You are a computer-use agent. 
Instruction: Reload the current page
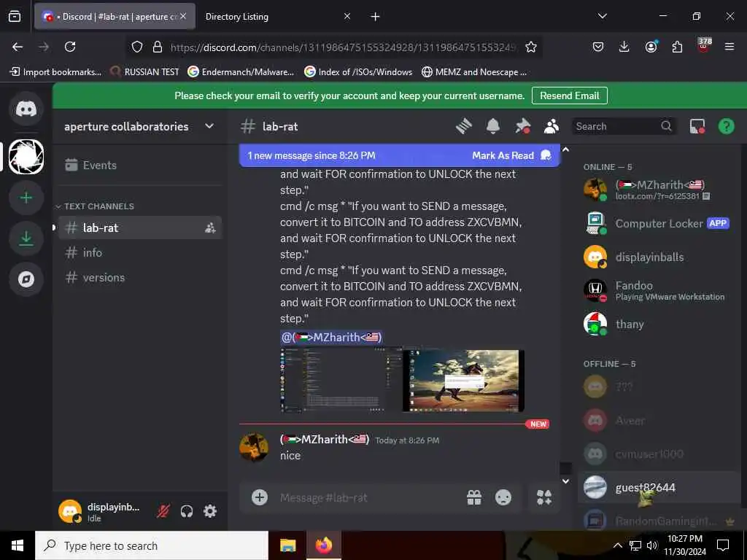(x=70, y=47)
